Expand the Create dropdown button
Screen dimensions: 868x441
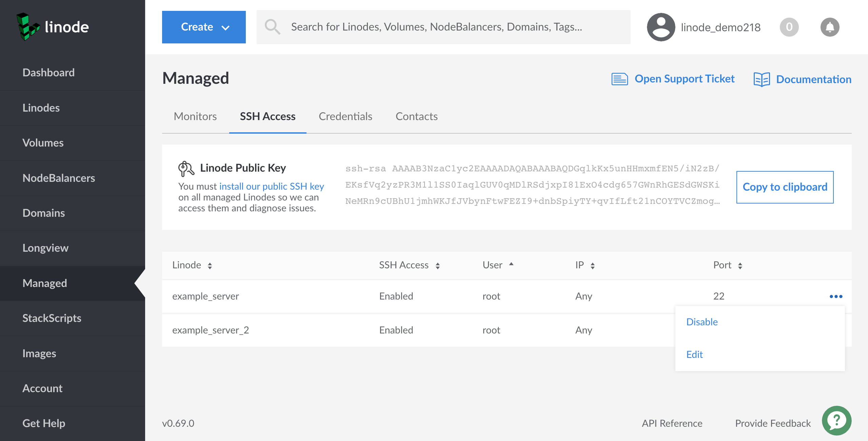pos(204,27)
